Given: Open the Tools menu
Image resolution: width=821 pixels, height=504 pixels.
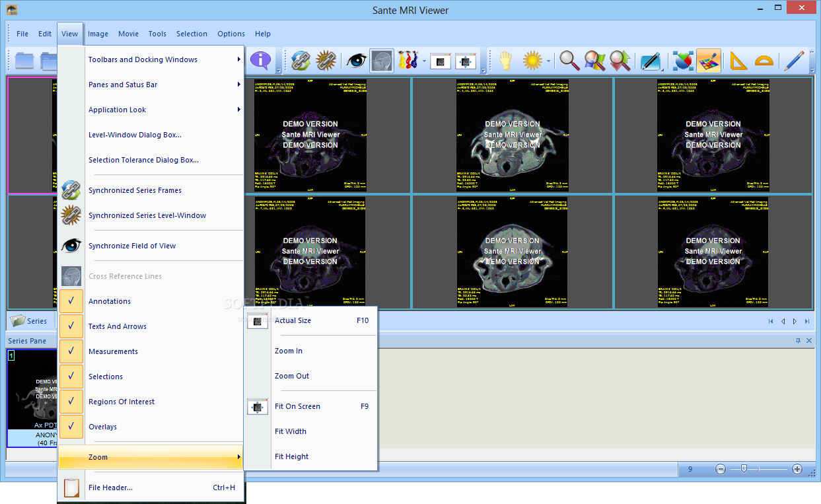Looking at the screenshot, I should [x=157, y=34].
